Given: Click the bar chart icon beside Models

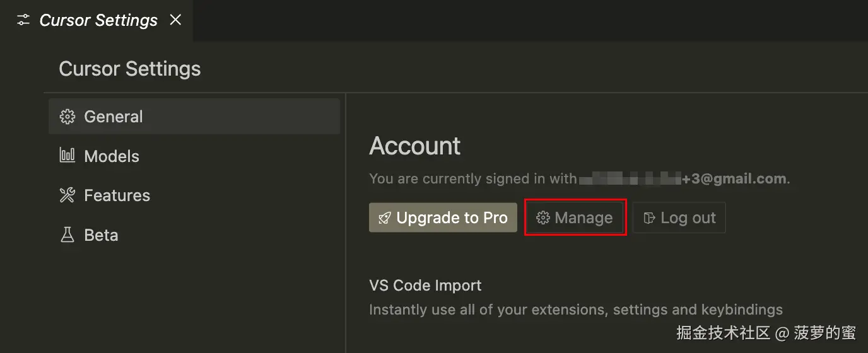Looking at the screenshot, I should tap(67, 156).
